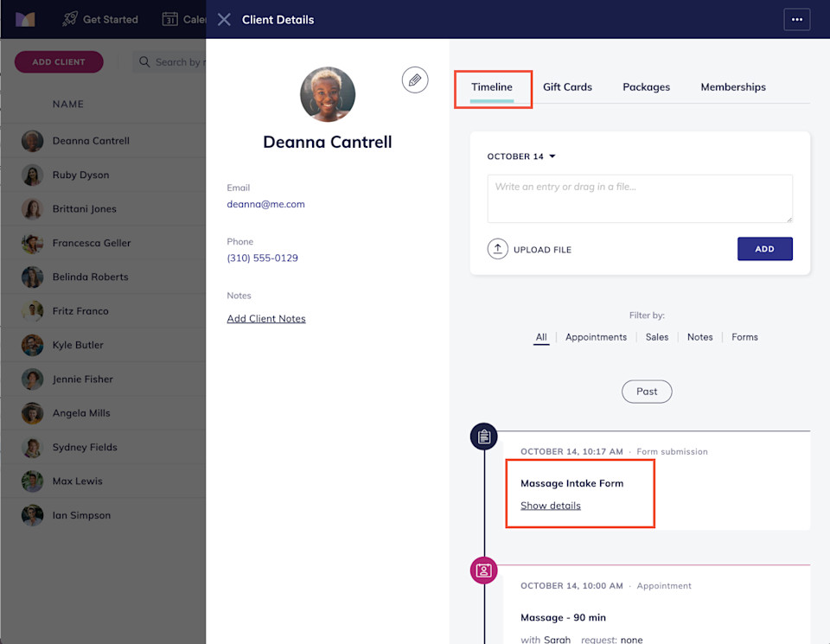
Task: Click the pink appointment timeline icon
Action: coord(484,571)
